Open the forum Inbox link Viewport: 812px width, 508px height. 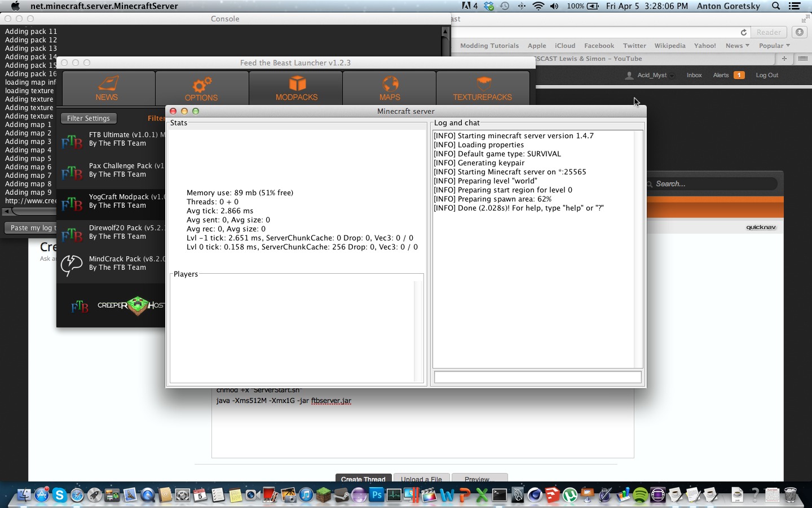click(x=694, y=75)
